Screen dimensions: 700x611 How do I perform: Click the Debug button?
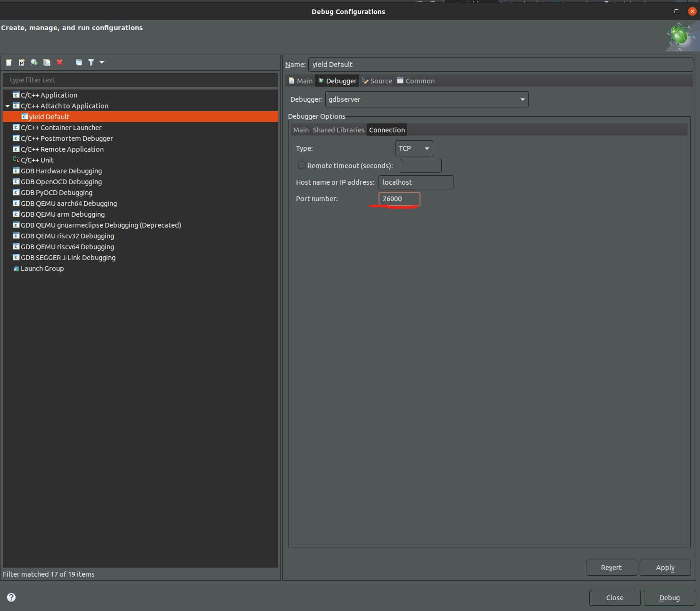tap(669, 598)
